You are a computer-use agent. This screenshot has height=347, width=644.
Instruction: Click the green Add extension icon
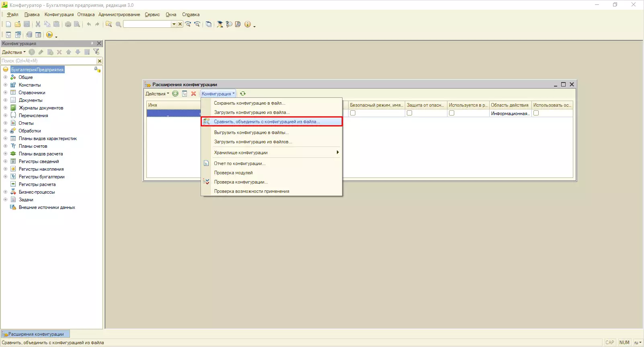(x=175, y=94)
